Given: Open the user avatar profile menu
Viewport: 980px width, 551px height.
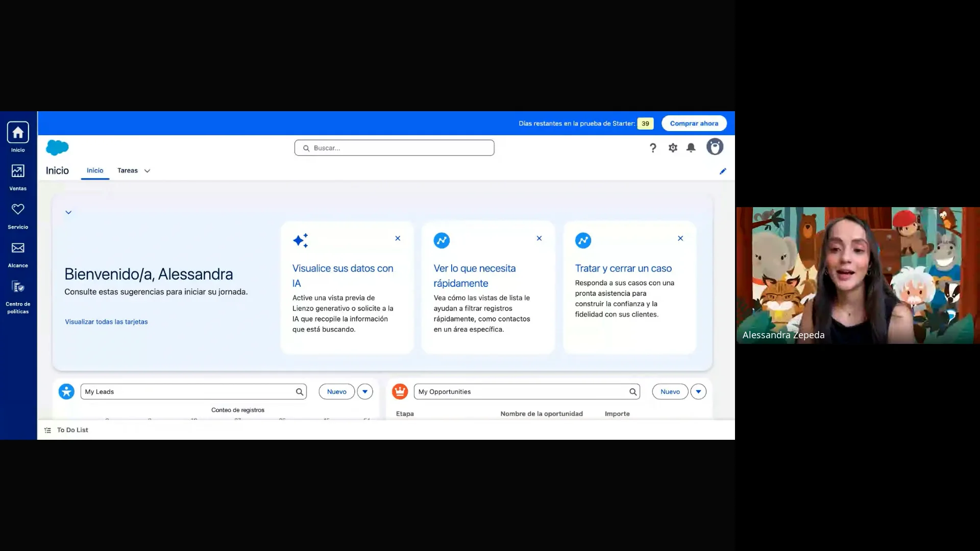Looking at the screenshot, I should tap(715, 146).
